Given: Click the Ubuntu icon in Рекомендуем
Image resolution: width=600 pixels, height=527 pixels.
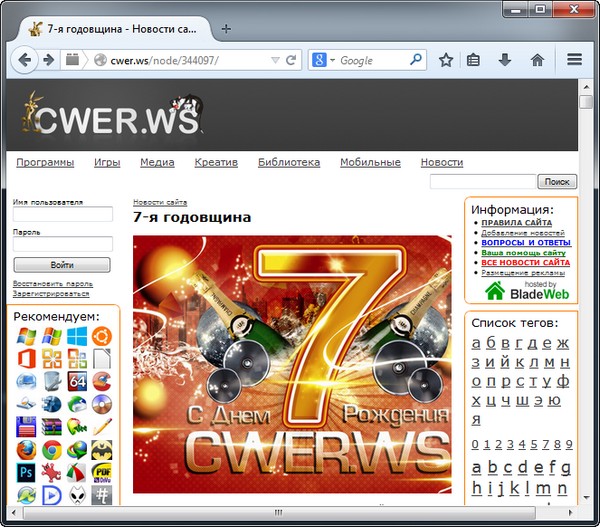Looking at the screenshot, I should (102, 336).
